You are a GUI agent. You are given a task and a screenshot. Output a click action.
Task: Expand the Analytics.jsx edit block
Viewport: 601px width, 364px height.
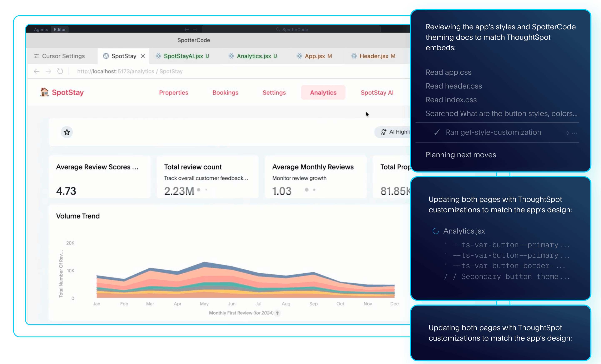click(464, 231)
